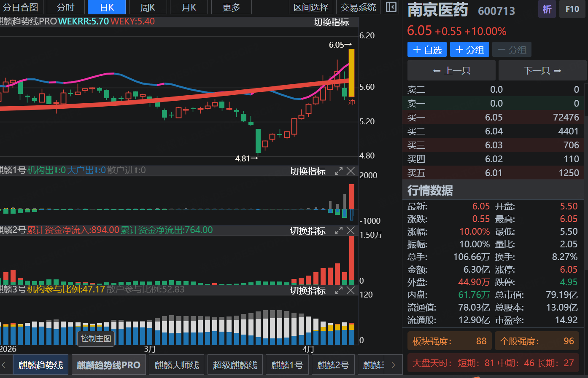Image resolution: width=588 pixels, height=378 pixels.
Task: Switch to the 周K chart tab
Action: pos(148,8)
